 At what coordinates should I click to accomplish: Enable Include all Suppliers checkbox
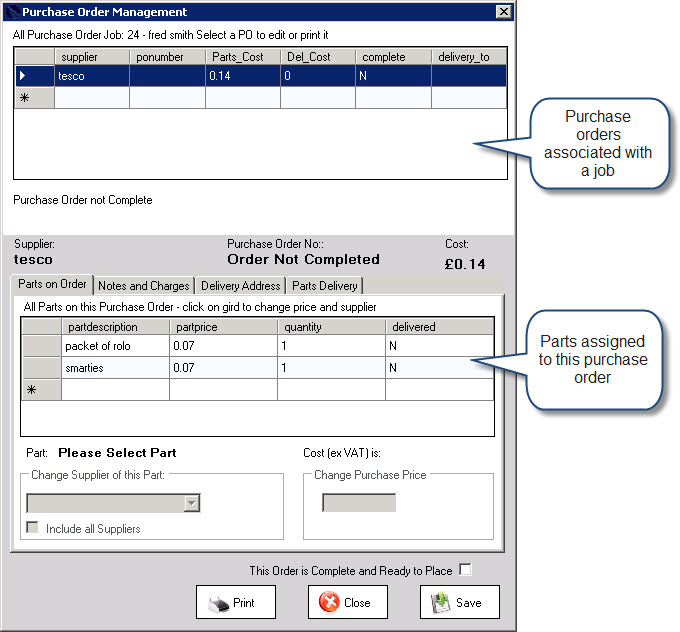pyautogui.click(x=33, y=527)
